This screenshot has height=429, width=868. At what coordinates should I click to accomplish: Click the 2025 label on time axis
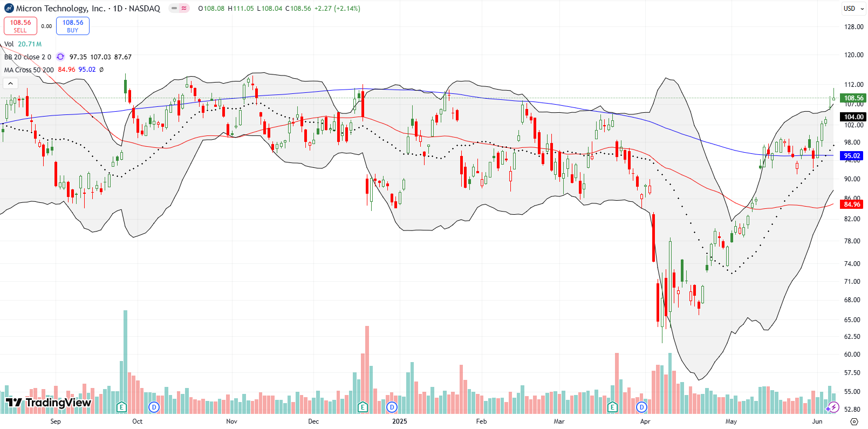[400, 421]
